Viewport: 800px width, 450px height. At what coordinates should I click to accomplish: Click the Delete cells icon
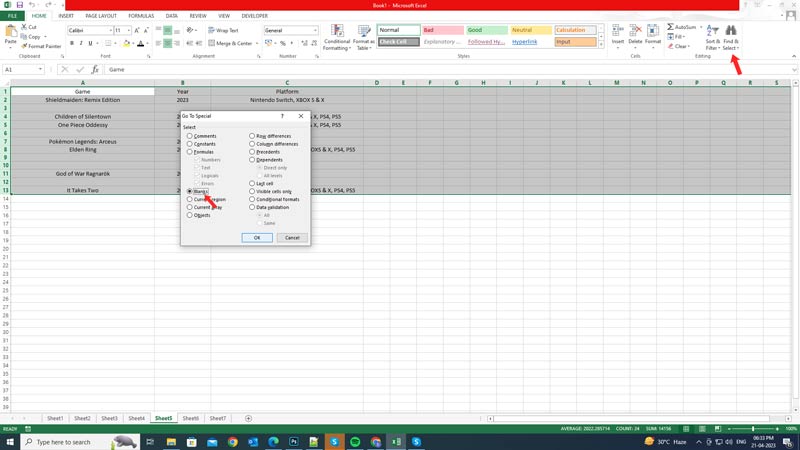[x=635, y=31]
